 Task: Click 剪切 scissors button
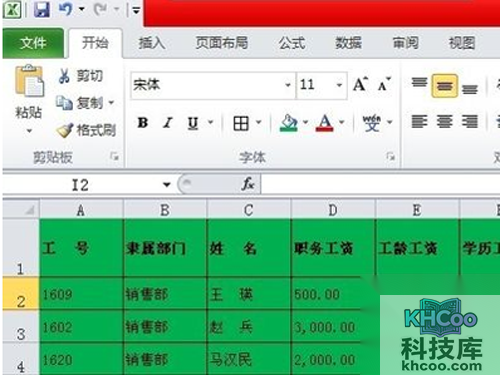point(80,76)
